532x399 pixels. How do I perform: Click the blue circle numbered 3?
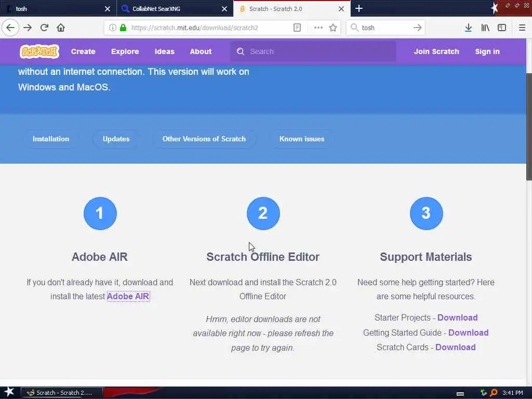426,214
